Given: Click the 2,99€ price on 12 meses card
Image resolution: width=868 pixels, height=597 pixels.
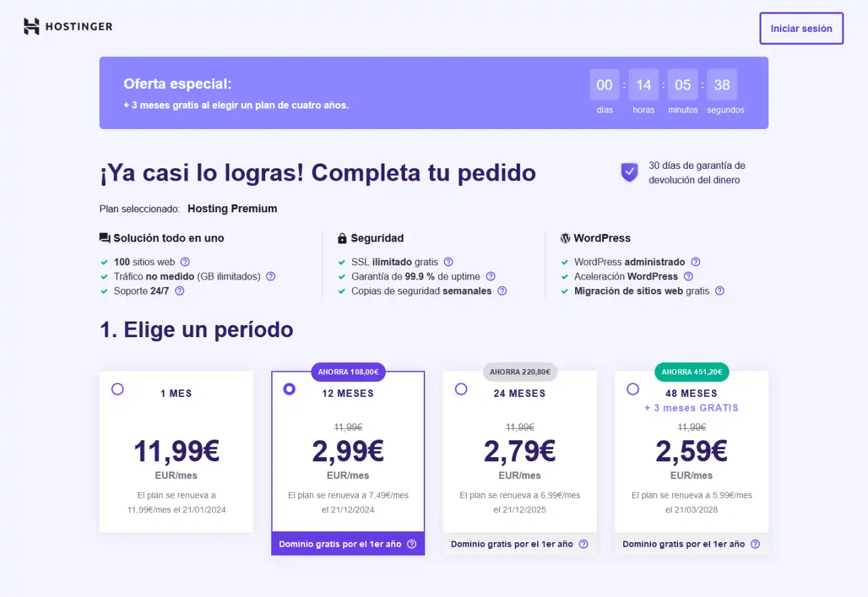Looking at the screenshot, I should (348, 451).
